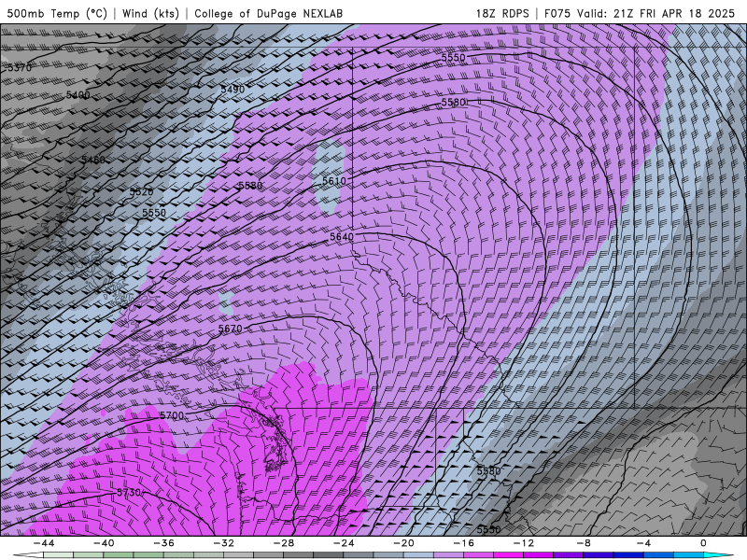Image resolution: width=747 pixels, height=560 pixels.
Task: Click the -24 colorbar tick label
Action: [x=344, y=543]
